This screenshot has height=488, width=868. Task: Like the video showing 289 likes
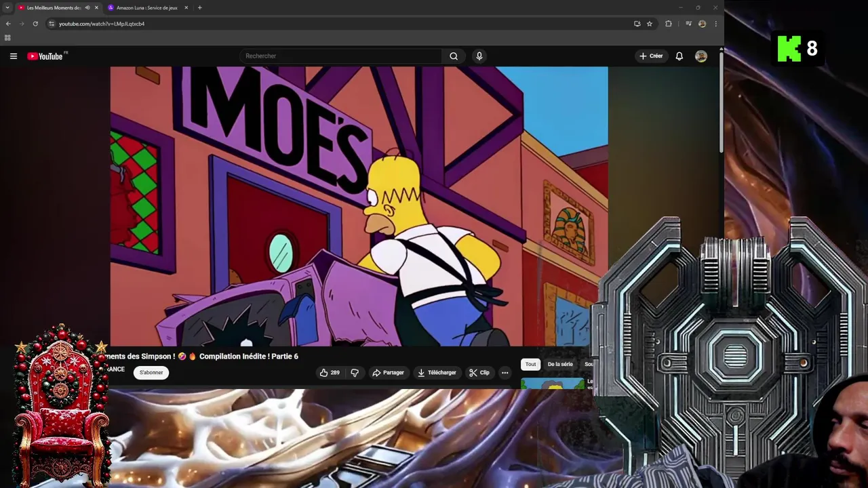(330, 373)
